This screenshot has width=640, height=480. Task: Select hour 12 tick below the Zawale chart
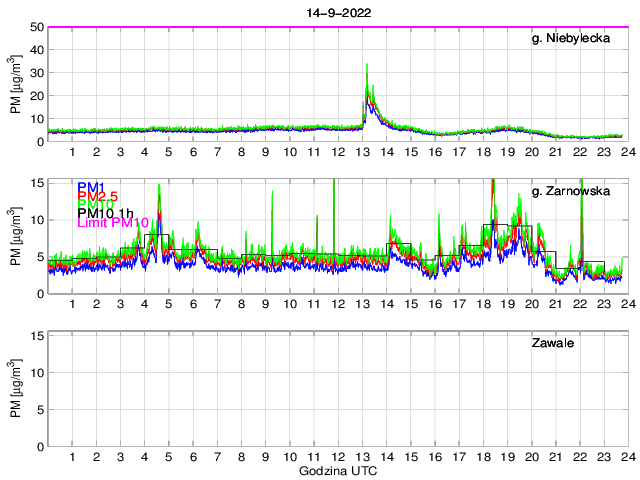click(337, 457)
